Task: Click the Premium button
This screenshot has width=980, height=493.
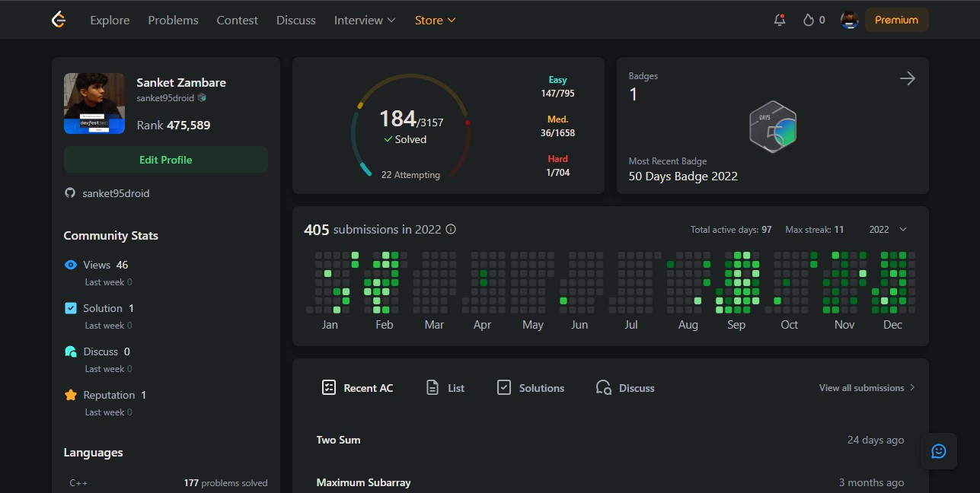Action: coord(896,20)
